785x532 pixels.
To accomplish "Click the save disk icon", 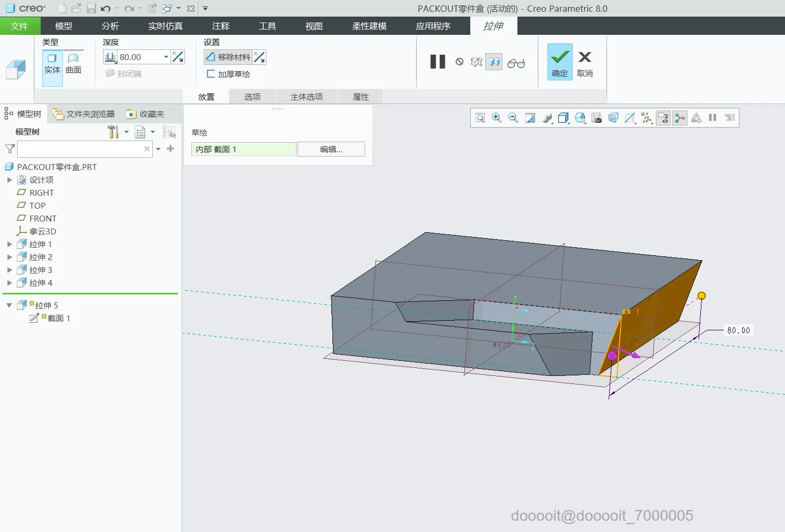I will [91, 9].
